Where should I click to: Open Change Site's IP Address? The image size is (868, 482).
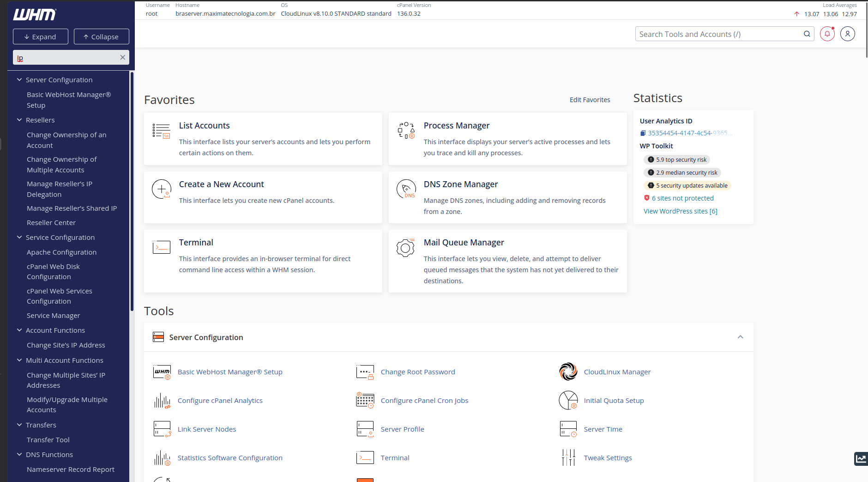(66, 345)
